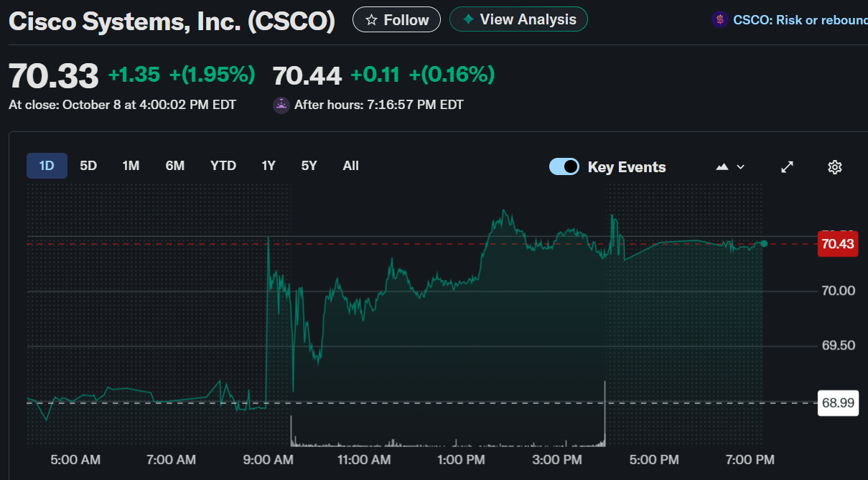Viewport: 868px width, 480px height.
Task: Switch to YTD chart range
Action: click(223, 166)
